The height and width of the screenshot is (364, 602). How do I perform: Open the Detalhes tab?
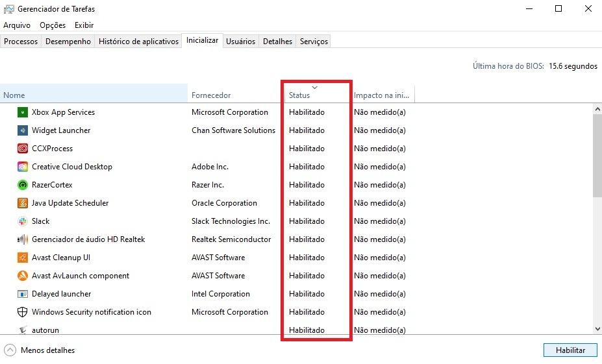[x=277, y=42]
